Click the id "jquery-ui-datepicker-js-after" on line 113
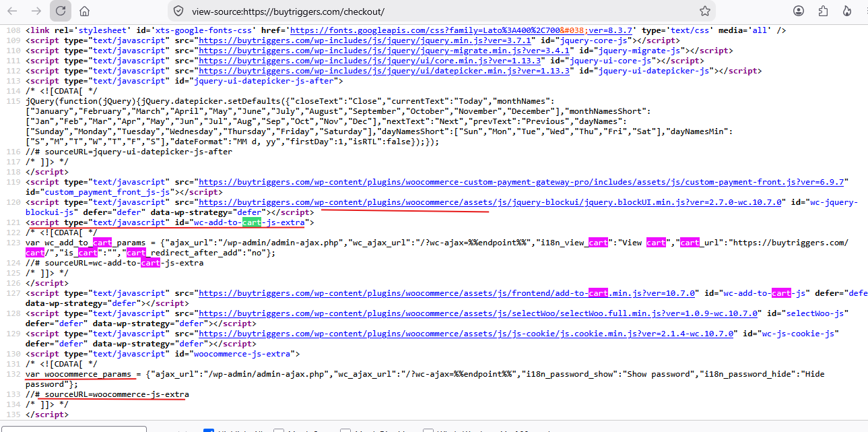The height and width of the screenshot is (432, 868). pyautogui.click(x=265, y=81)
